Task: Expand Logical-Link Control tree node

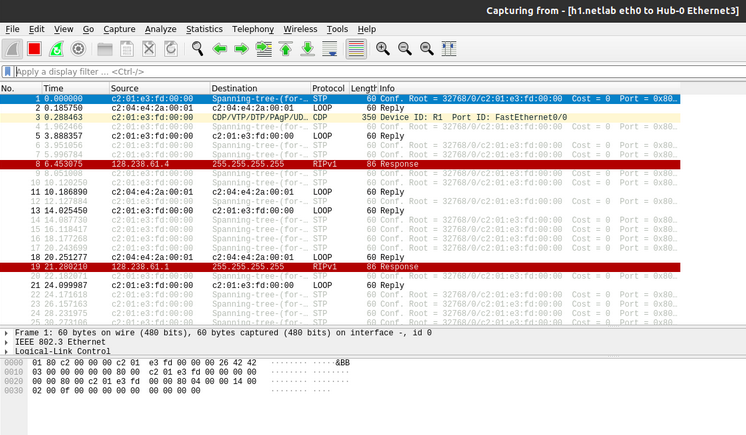Action: (x=6, y=352)
